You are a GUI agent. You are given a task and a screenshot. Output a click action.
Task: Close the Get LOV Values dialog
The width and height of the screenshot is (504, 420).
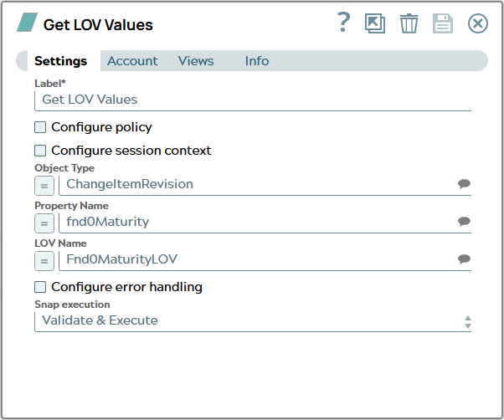[x=478, y=23]
